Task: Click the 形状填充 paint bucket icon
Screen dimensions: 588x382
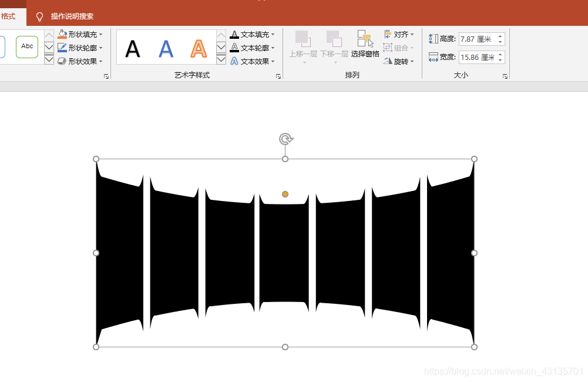Action: [x=62, y=35]
